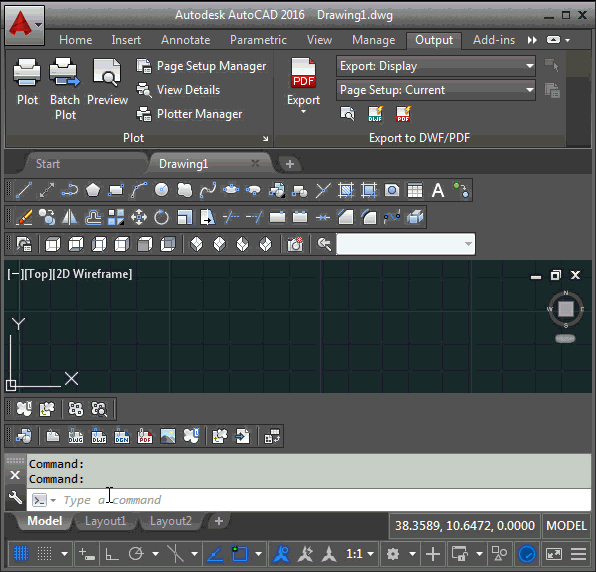
Task: Switch to the Annotate ribbon tab
Action: (185, 40)
